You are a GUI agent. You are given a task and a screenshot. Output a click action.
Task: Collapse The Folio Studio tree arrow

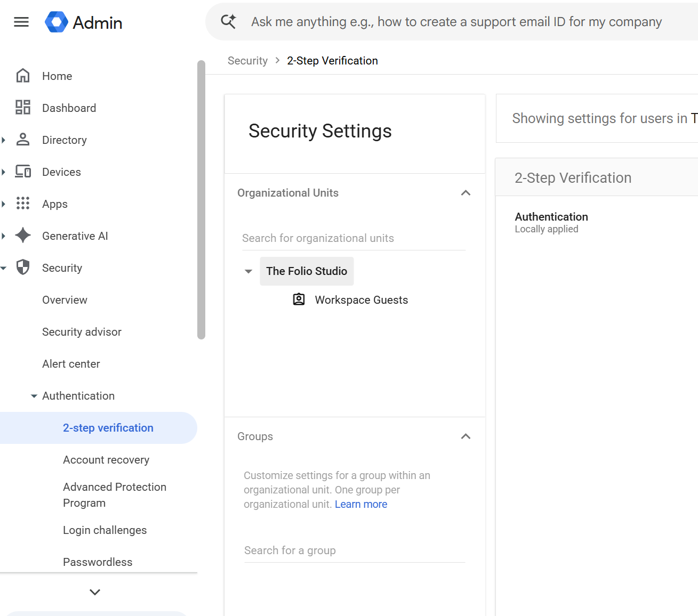tap(248, 271)
